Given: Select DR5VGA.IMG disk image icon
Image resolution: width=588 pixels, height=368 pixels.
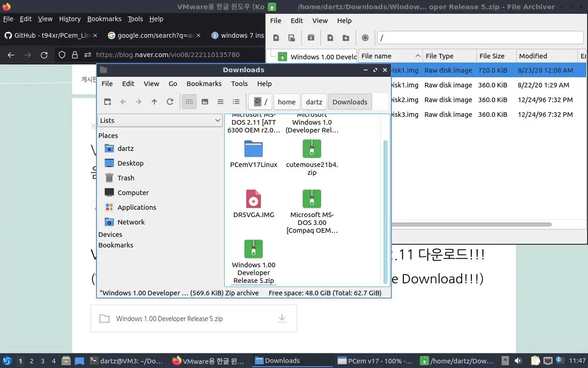Looking at the screenshot, I should (x=254, y=199).
